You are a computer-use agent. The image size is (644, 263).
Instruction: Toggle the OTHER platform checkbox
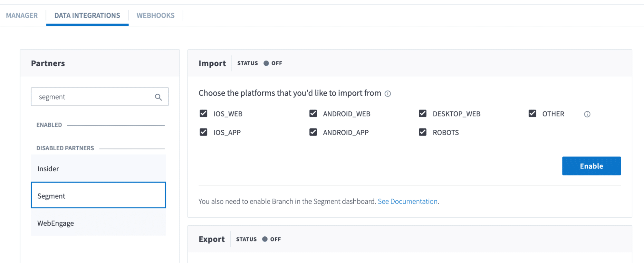(532, 114)
